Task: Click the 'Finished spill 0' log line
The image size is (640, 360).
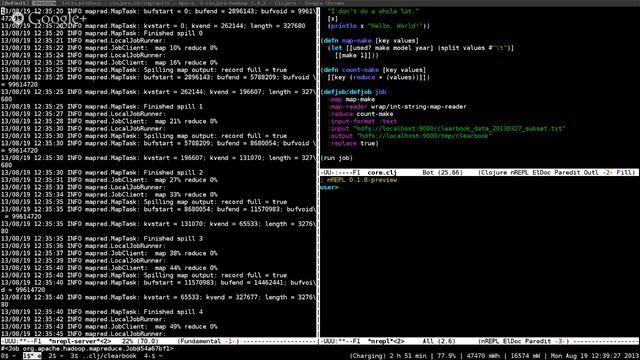Action: pyautogui.click(x=102, y=33)
